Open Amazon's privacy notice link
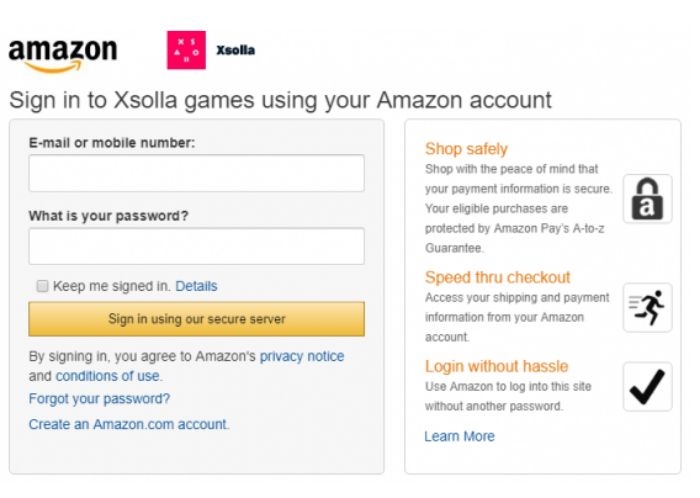Image resolution: width=700 pixels, height=498 pixels. [302, 356]
